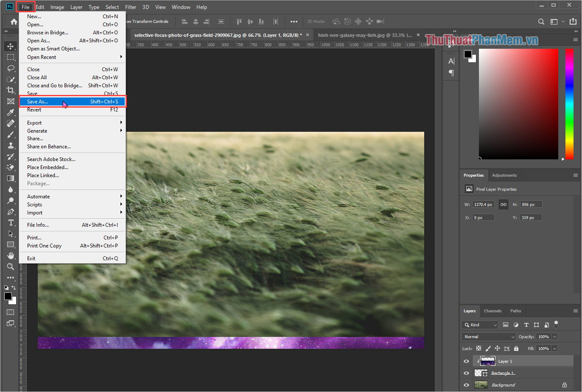Switch to the Channels tab

tap(492, 311)
